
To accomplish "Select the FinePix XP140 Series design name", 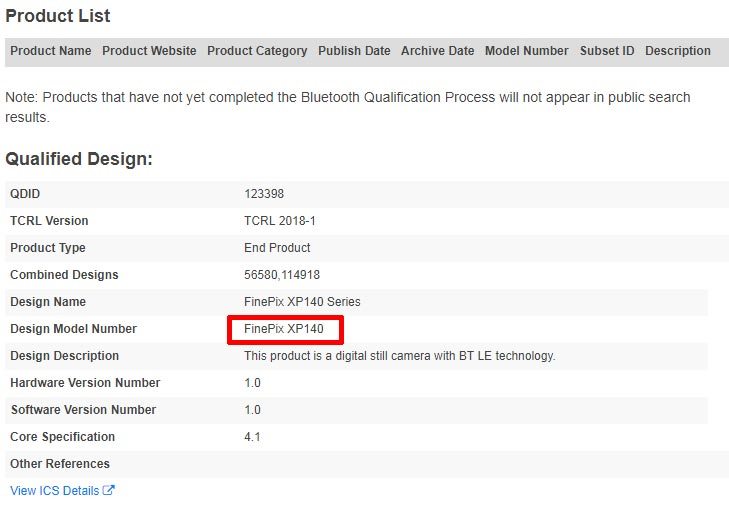I will [302, 302].
